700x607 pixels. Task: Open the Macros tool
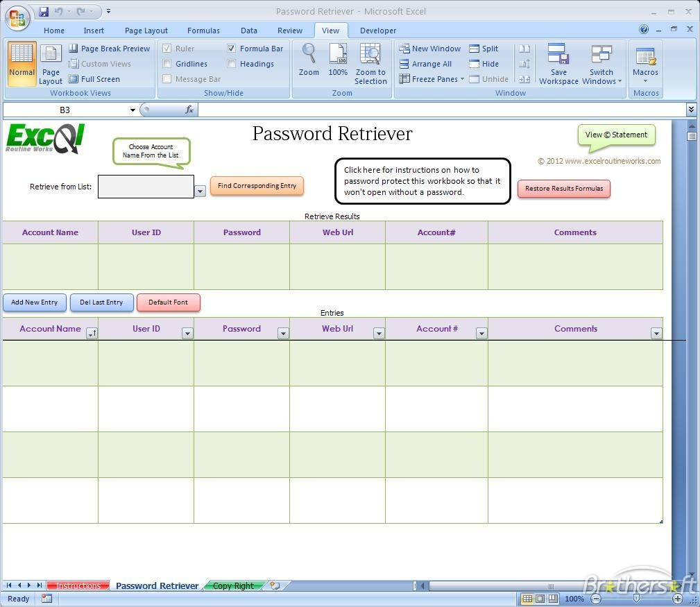[645, 62]
